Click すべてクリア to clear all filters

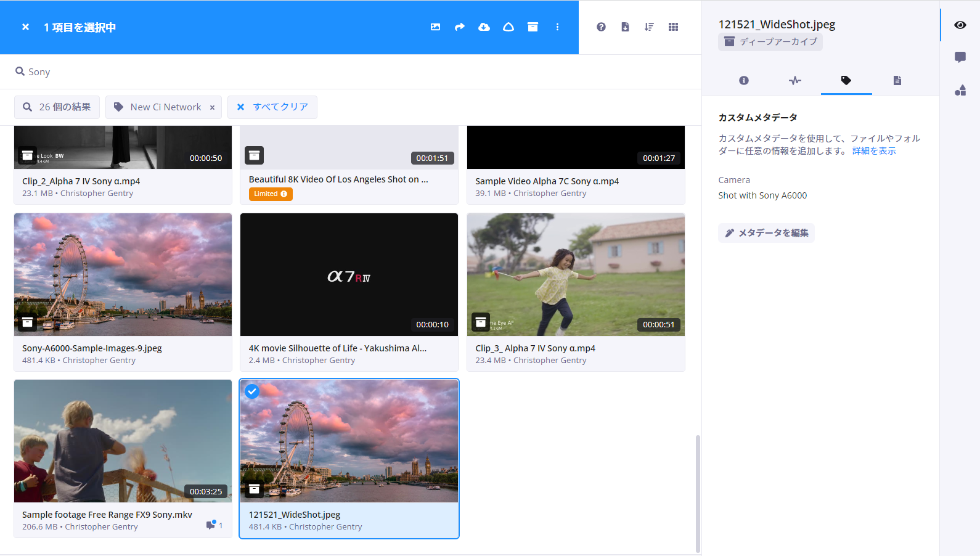tap(272, 107)
